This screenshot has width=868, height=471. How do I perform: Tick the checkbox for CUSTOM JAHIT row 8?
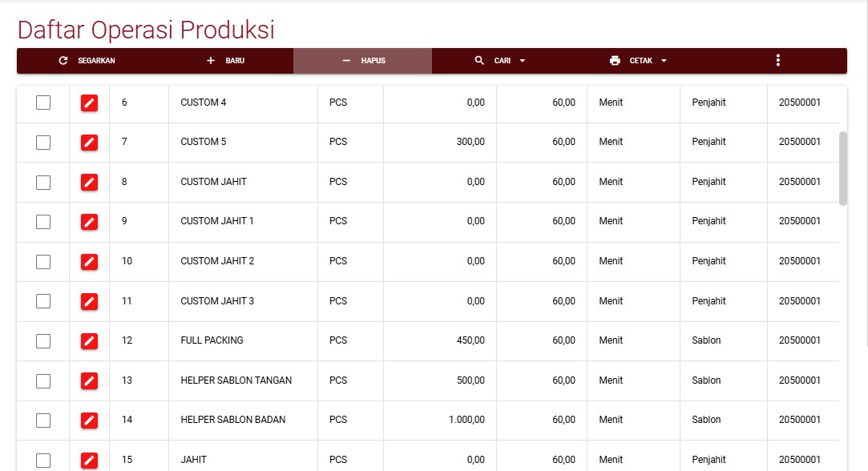43,183
